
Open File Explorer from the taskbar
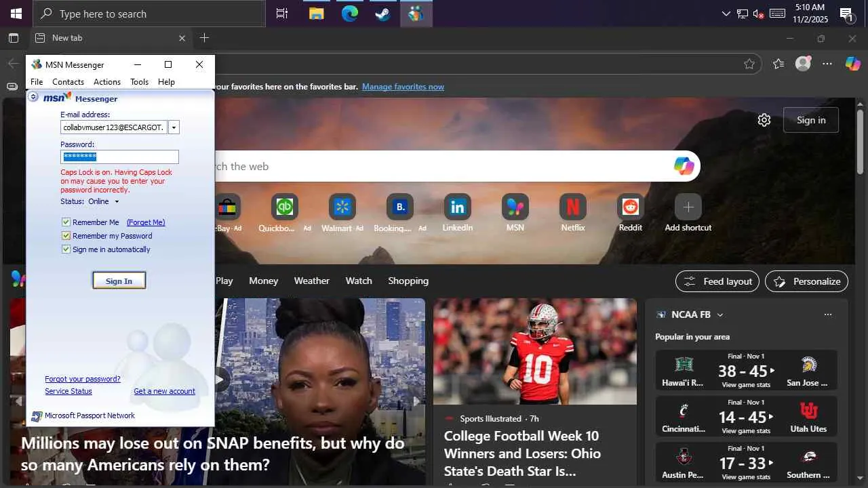pyautogui.click(x=316, y=14)
